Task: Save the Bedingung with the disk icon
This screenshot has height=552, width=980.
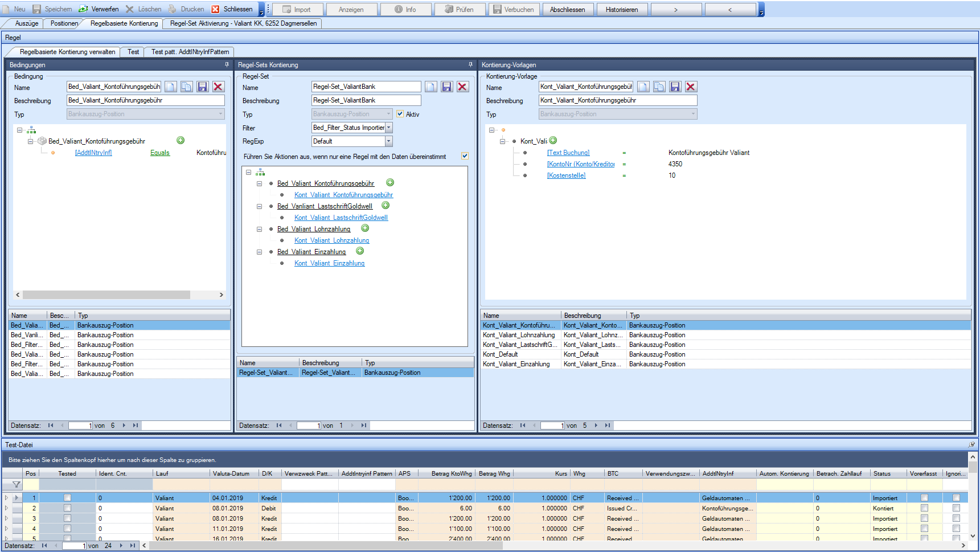Action: pos(202,87)
